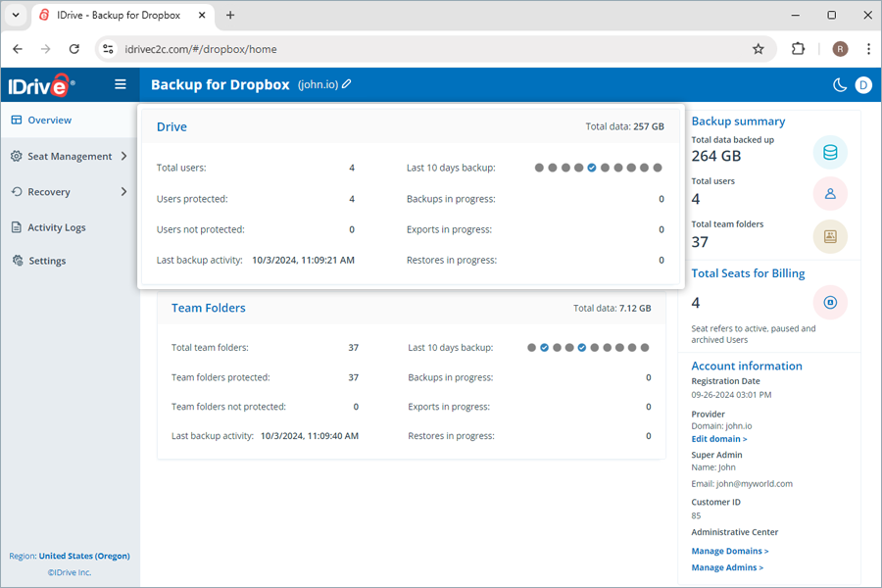Open the Activity Logs sidebar icon

coord(15,227)
